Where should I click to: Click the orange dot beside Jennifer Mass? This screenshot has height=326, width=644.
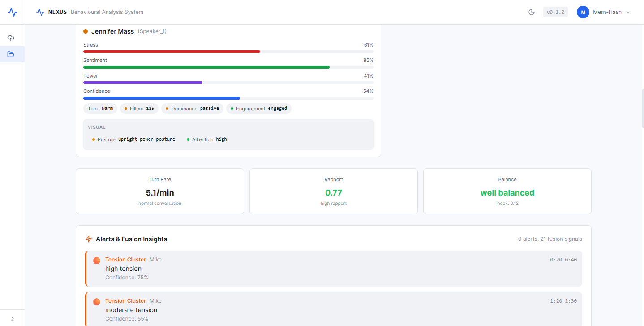tap(86, 31)
